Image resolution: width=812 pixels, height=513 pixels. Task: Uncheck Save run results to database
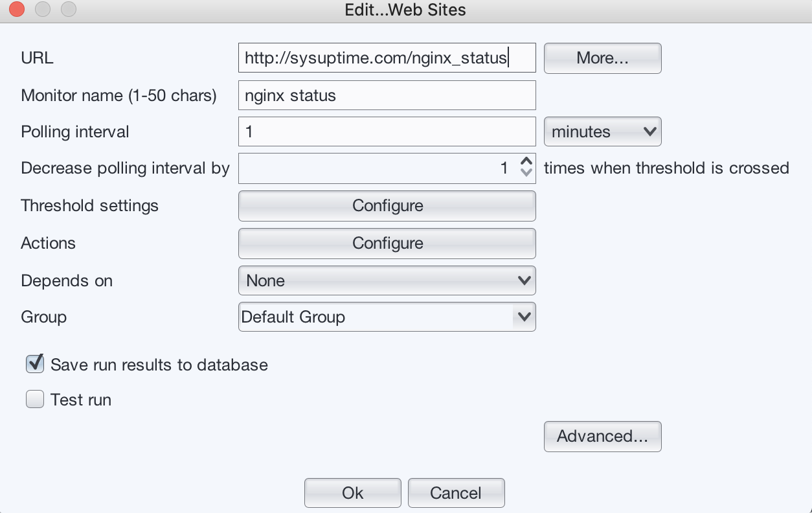coord(35,364)
